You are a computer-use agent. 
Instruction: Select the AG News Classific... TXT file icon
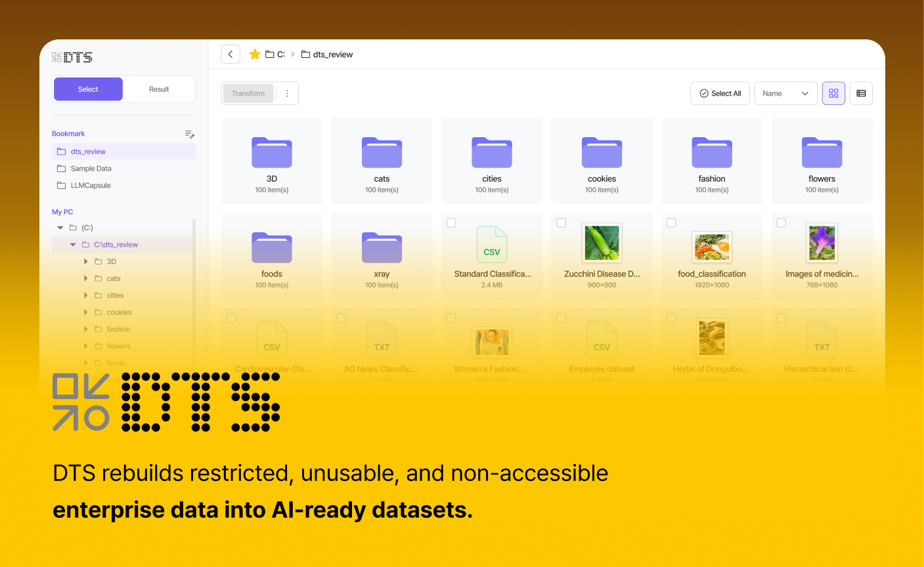click(382, 339)
